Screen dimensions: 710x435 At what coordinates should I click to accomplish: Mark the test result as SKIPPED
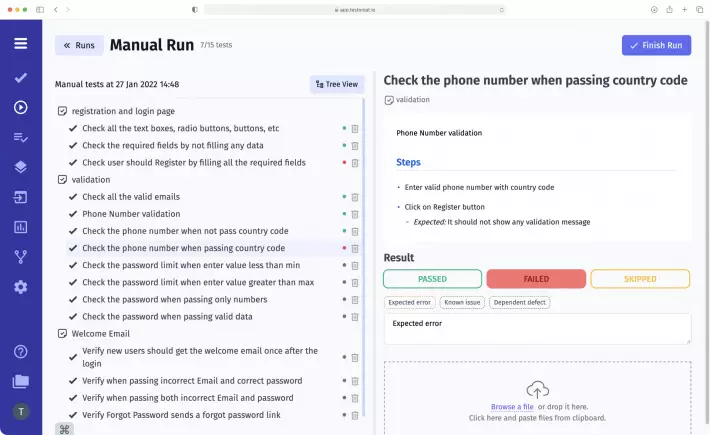coord(640,279)
